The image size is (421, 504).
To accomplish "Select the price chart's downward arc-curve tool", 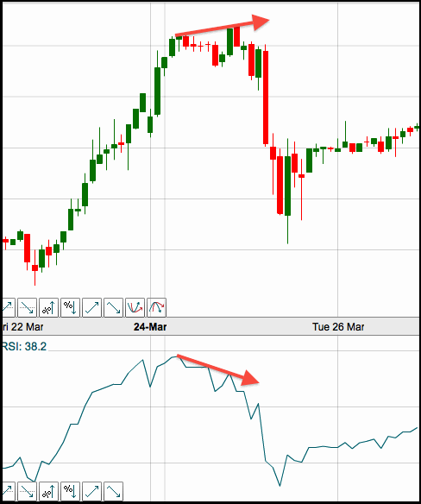I will tap(156, 307).
